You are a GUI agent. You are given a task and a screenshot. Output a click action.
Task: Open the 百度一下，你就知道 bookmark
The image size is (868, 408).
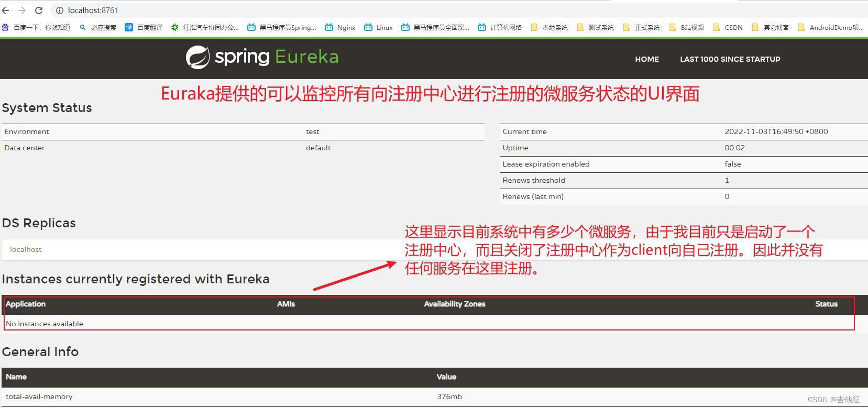[36, 27]
